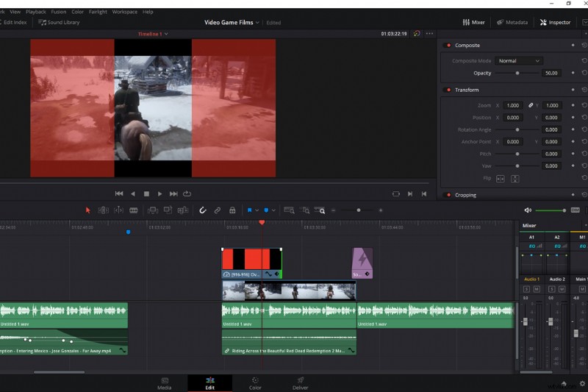Click the Opacity value field 50.00
The image size is (588, 392).
point(551,73)
